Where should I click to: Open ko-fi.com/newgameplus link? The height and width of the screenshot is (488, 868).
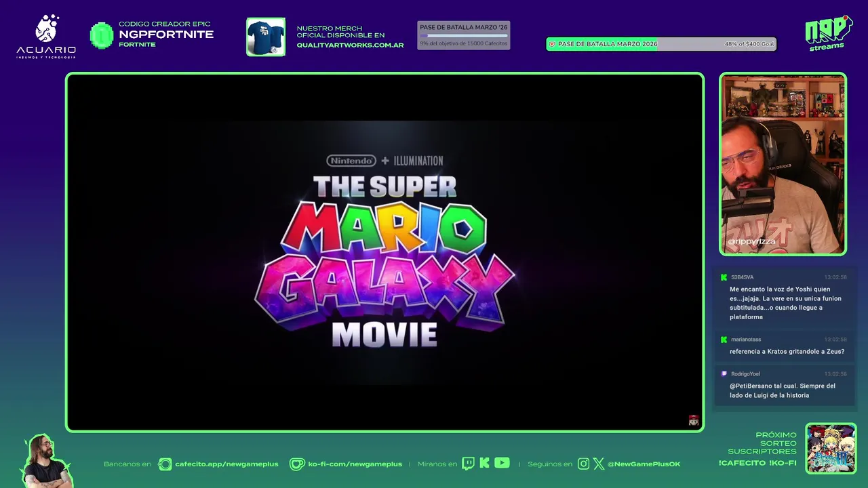click(x=355, y=464)
